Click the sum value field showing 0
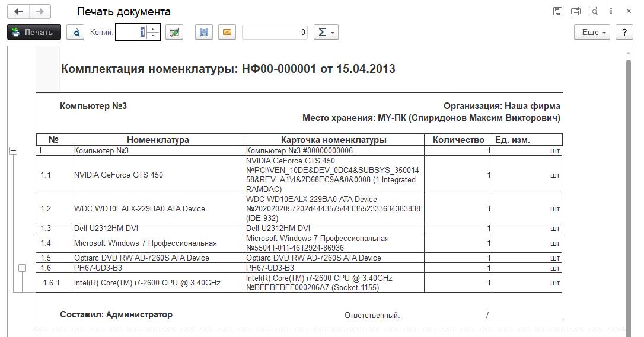The image size is (644, 337). coord(275,33)
